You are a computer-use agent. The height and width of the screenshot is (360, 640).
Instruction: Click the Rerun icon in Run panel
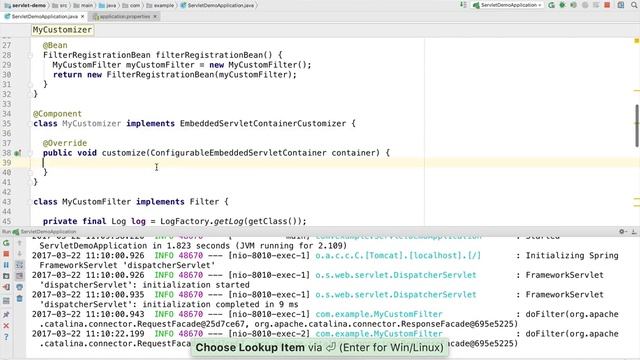click(6, 243)
